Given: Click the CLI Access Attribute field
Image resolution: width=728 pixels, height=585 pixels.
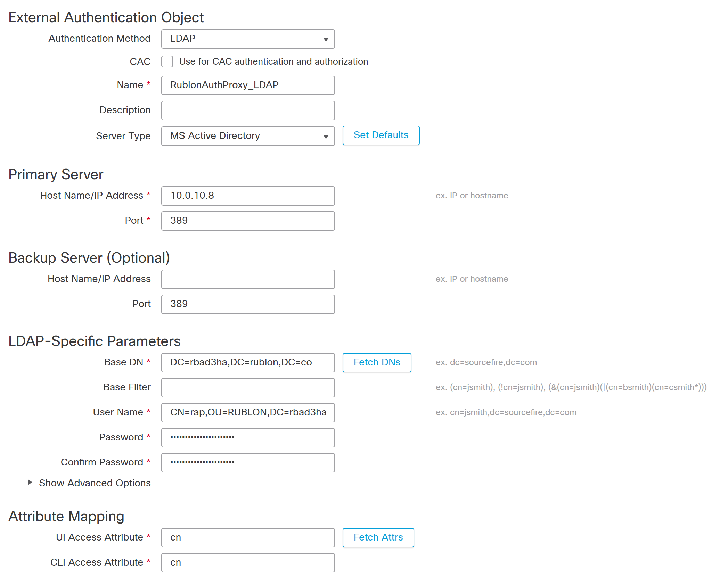Looking at the screenshot, I should click(248, 563).
